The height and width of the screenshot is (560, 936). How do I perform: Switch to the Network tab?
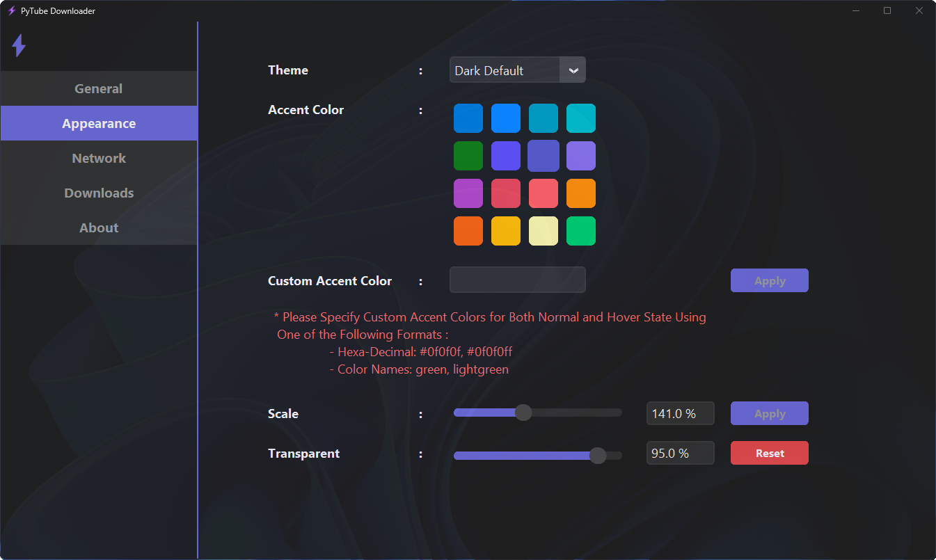pyautogui.click(x=99, y=158)
